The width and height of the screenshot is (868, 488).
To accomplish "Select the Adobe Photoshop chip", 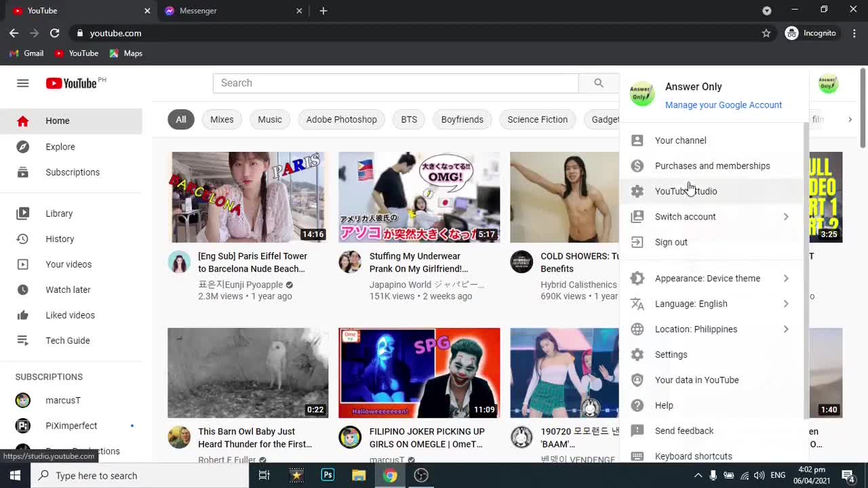I will 341,119.
